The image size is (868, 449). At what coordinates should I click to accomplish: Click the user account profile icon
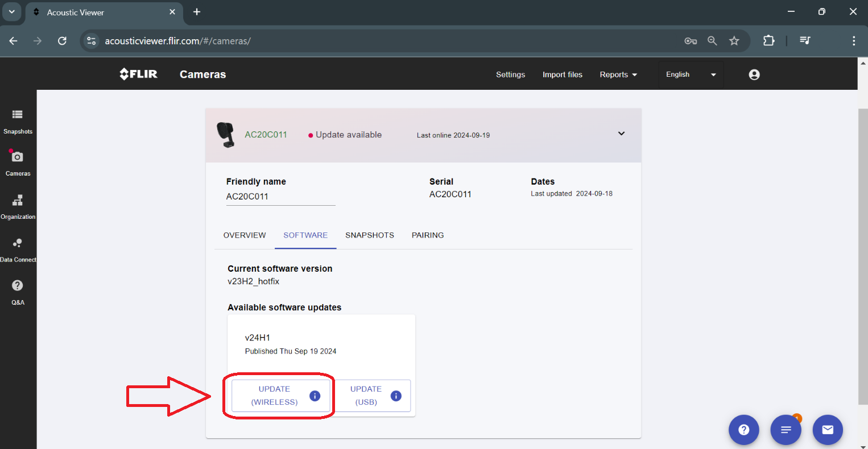coord(754,74)
